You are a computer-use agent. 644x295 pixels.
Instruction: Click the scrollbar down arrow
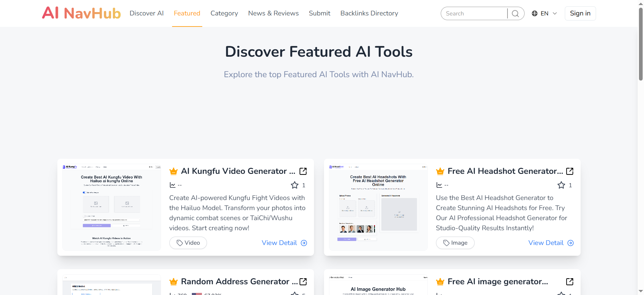coord(641,291)
